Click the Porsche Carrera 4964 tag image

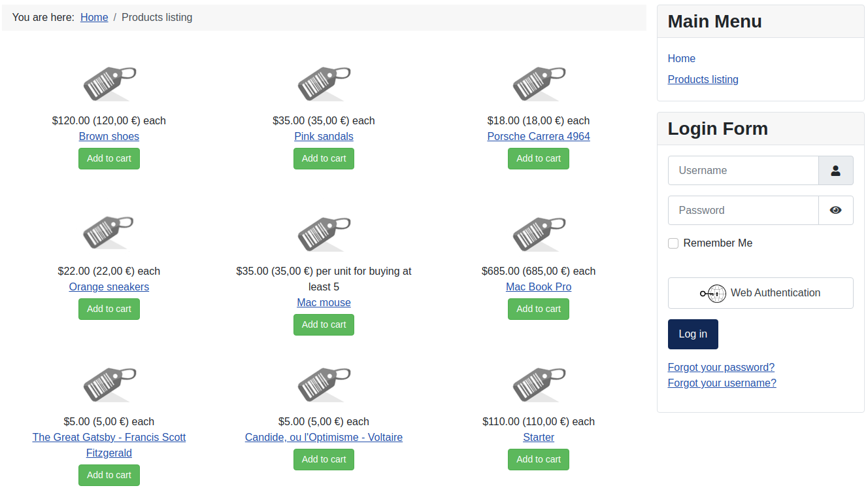pyautogui.click(x=539, y=83)
